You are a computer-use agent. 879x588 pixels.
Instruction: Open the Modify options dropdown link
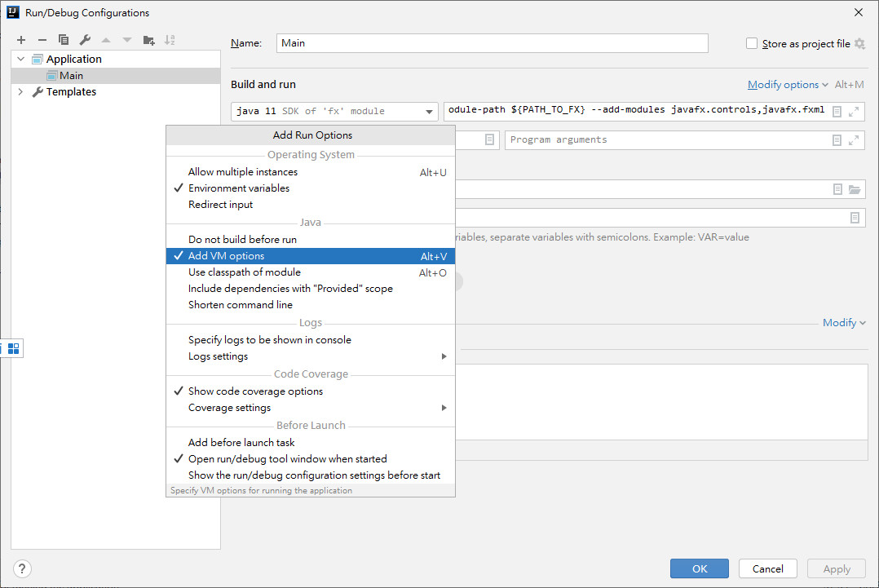coord(787,85)
